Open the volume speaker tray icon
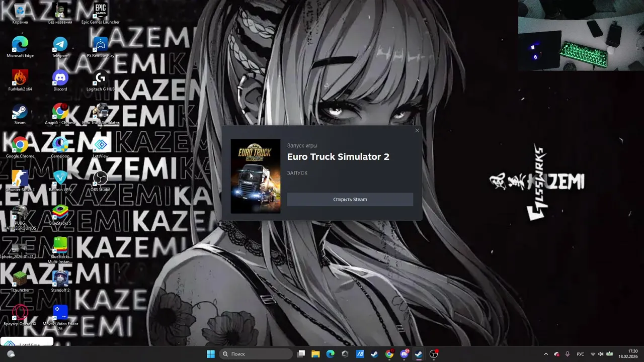Image resolution: width=644 pixels, height=362 pixels. (600, 354)
